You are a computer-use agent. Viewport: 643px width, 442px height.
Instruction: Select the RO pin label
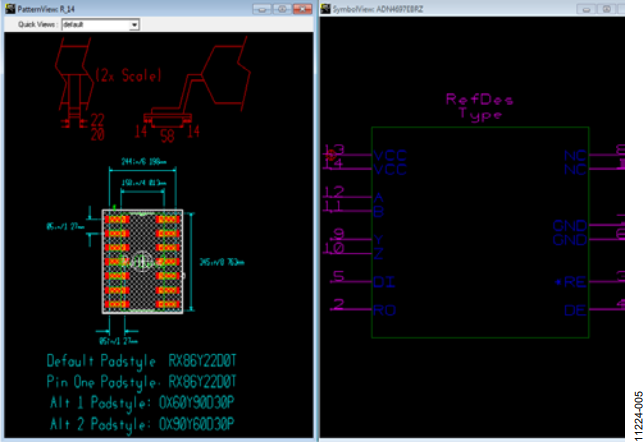click(x=385, y=310)
